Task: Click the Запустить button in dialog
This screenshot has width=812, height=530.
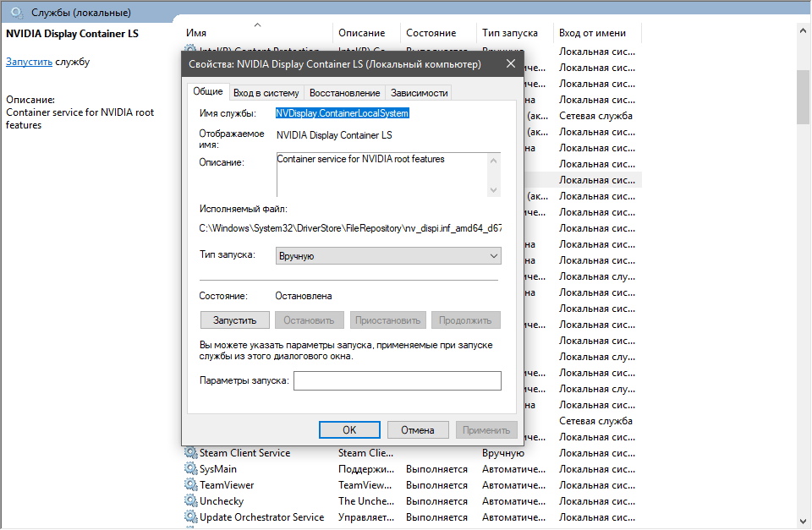Action: (234, 320)
